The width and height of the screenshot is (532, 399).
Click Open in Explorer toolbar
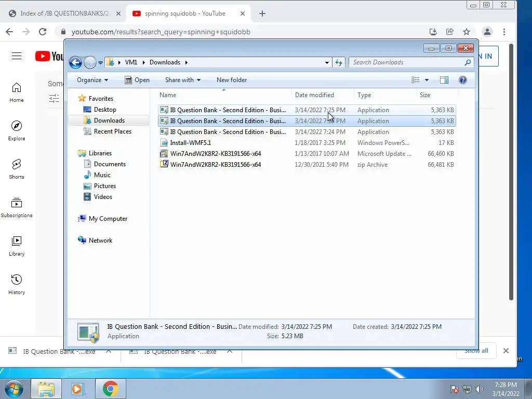[137, 80]
